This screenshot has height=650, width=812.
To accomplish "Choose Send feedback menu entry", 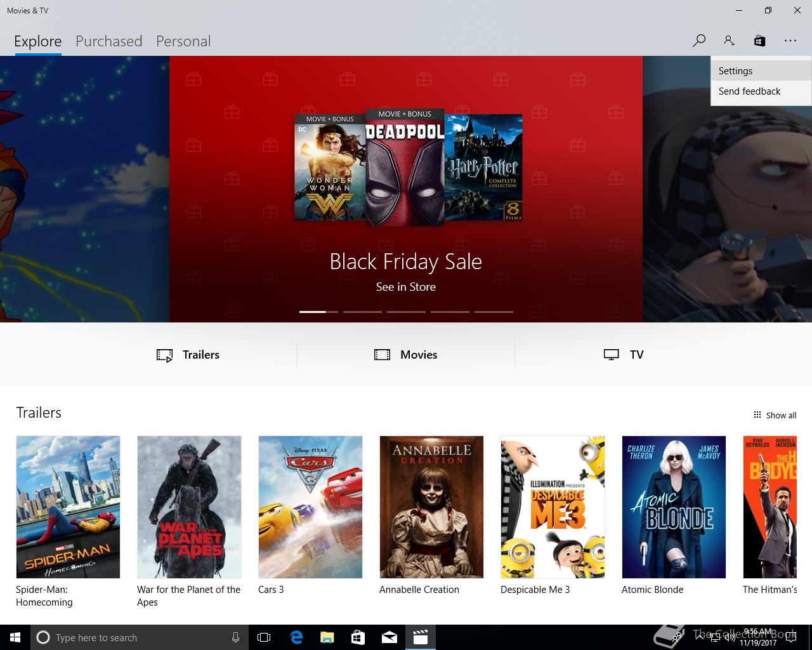I will [761, 91].
